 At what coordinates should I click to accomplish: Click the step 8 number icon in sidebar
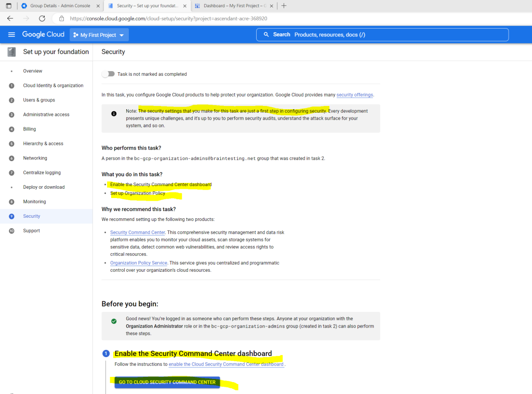tap(11, 202)
